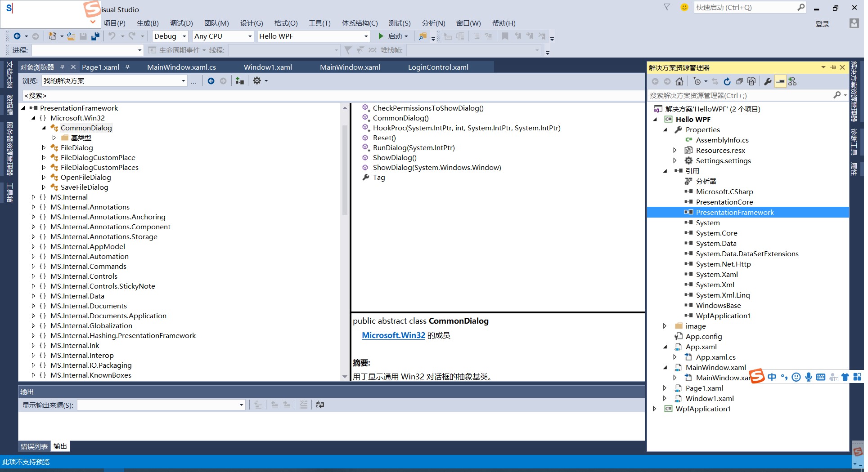Select System.Xaml reference in Solution Explorer

[x=716, y=274]
